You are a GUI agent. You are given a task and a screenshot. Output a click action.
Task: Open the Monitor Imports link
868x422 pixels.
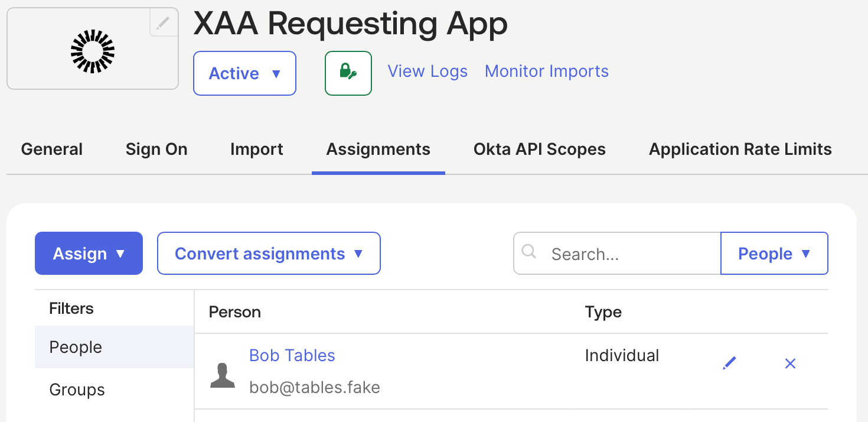click(547, 72)
